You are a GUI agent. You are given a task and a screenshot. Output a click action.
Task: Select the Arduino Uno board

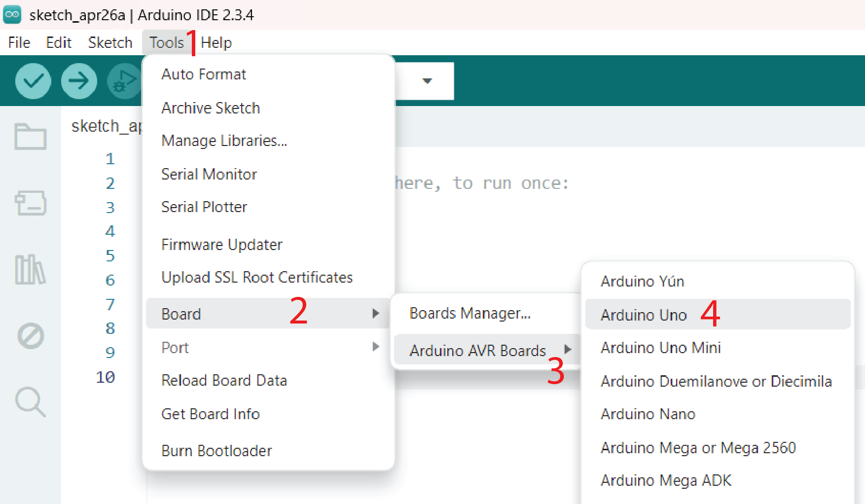(718, 314)
